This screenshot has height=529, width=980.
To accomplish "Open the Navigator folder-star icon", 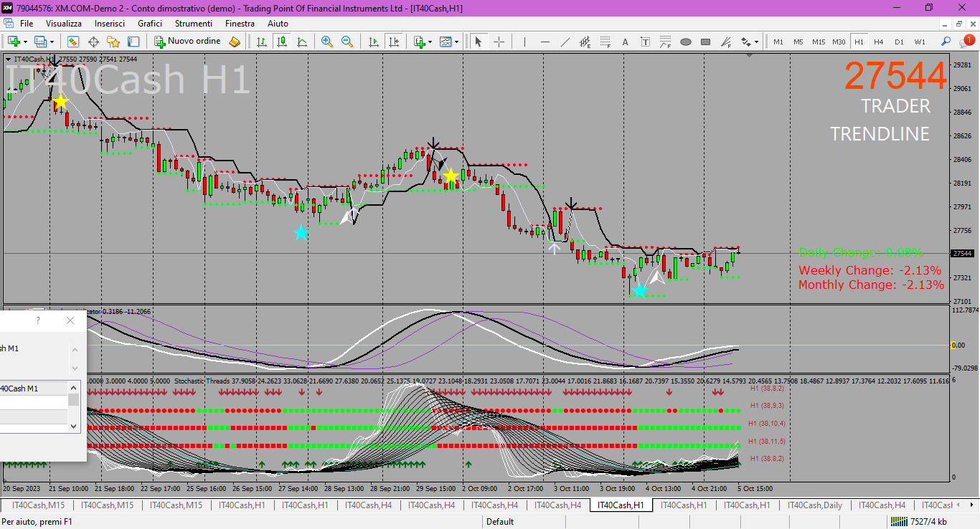I will (113, 42).
